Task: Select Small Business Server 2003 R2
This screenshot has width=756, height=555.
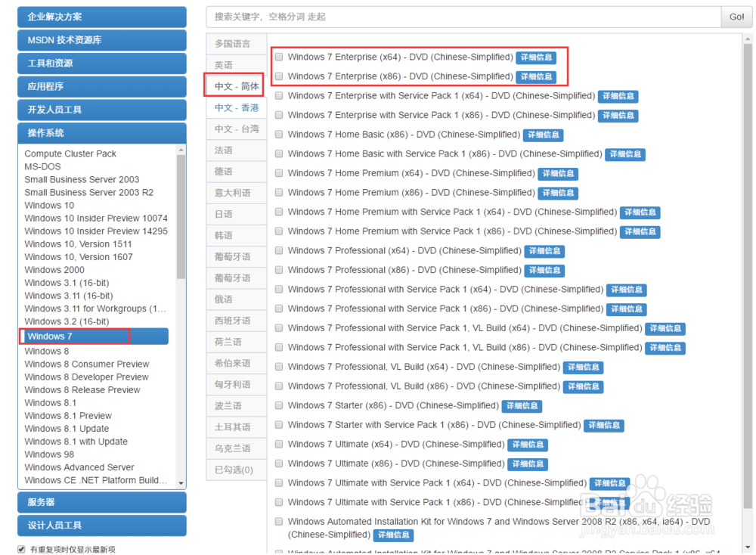Action: (x=88, y=192)
